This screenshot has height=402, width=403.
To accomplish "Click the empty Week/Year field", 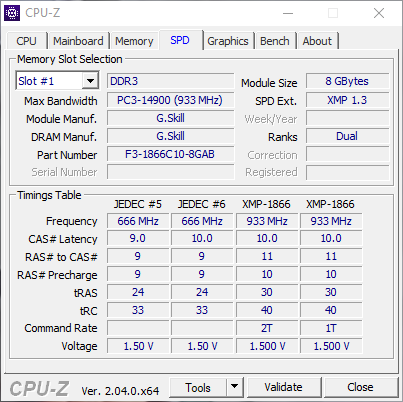I will (x=347, y=118).
